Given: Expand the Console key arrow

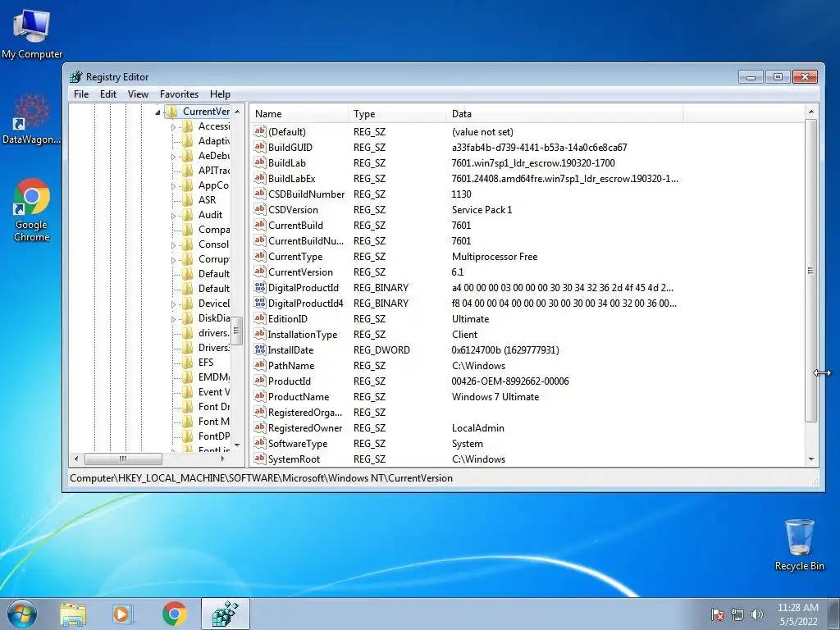Looking at the screenshot, I should [173, 244].
